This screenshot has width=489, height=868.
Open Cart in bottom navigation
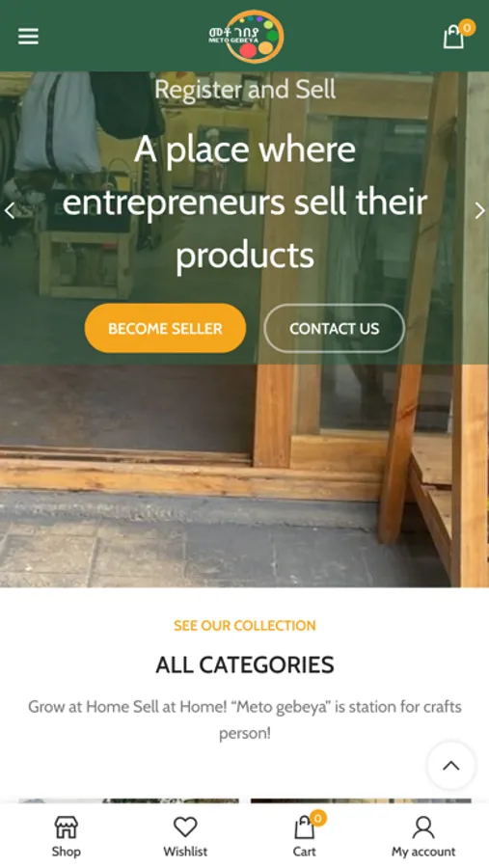(x=304, y=835)
